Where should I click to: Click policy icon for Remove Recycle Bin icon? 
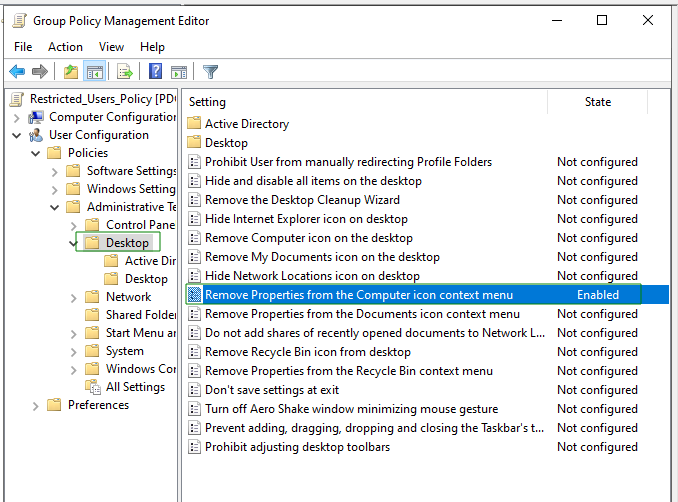pyautogui.click(x=195, y=352)
